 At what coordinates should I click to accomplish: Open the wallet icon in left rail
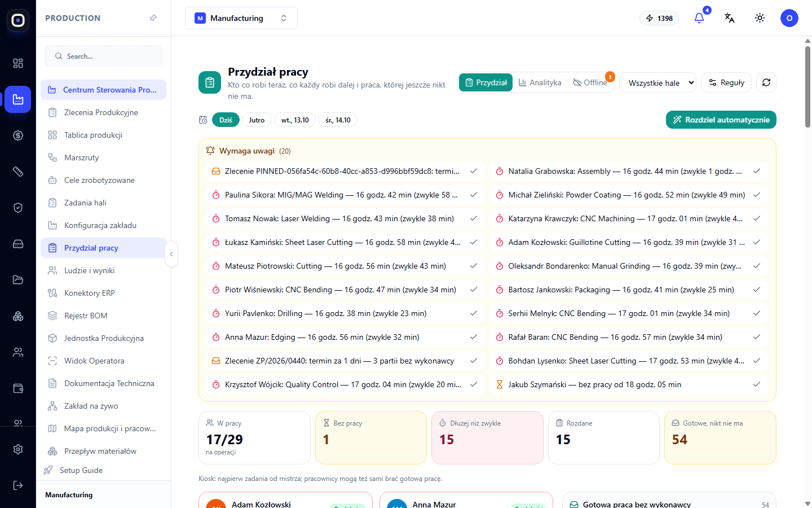18,388
